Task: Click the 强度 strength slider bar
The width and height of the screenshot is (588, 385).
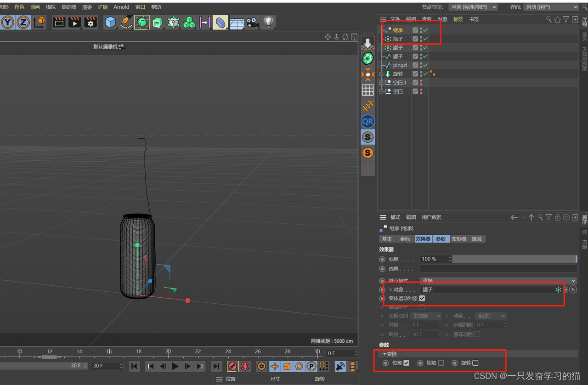Action: pos(514,259)
